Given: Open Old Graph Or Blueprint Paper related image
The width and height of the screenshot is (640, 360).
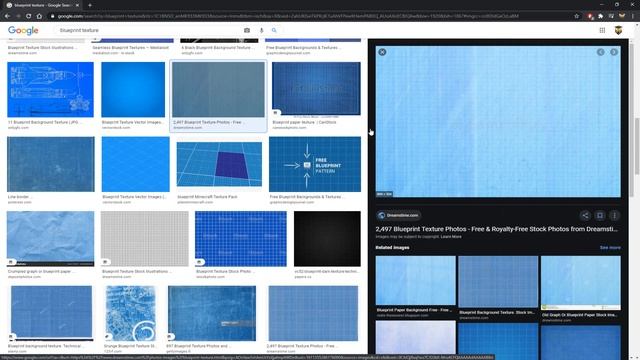Looking at the screenshot, I should point(580,283).
